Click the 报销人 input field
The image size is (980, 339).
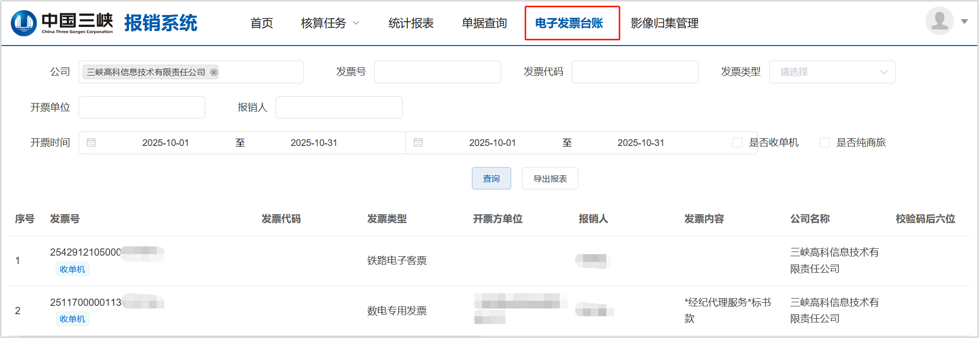pos(339,107)
